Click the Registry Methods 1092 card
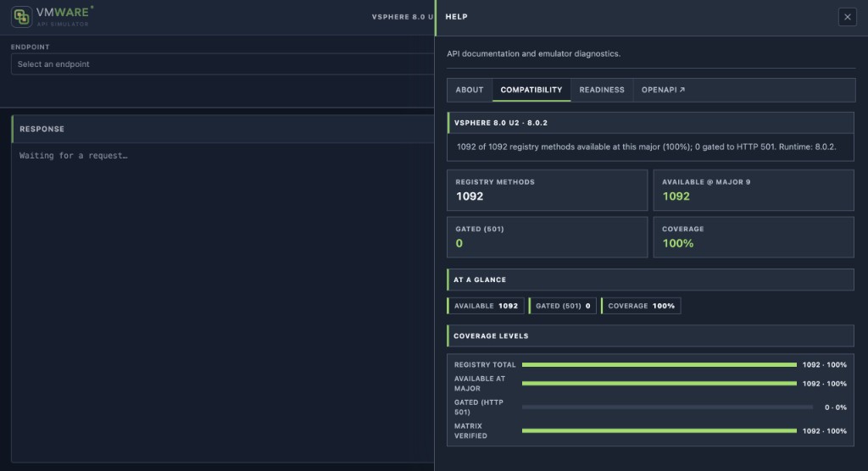 point(547,190)
